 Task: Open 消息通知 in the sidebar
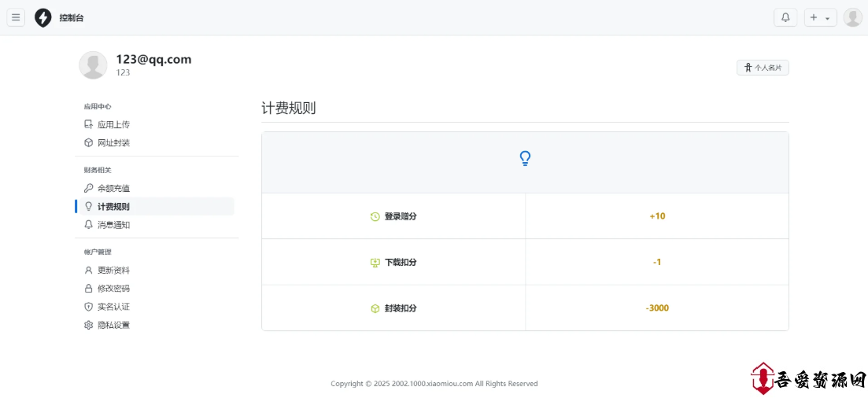pos(113,224)
